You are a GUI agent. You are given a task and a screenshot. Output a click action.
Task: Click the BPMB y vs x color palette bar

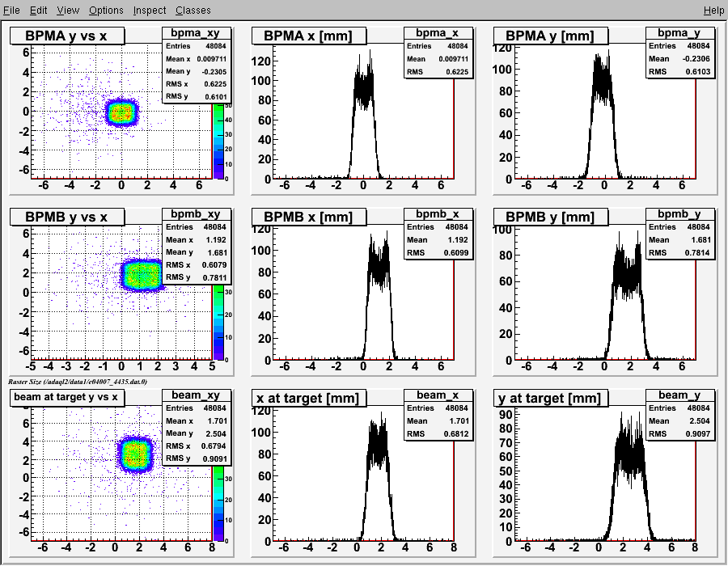(218, 323)
